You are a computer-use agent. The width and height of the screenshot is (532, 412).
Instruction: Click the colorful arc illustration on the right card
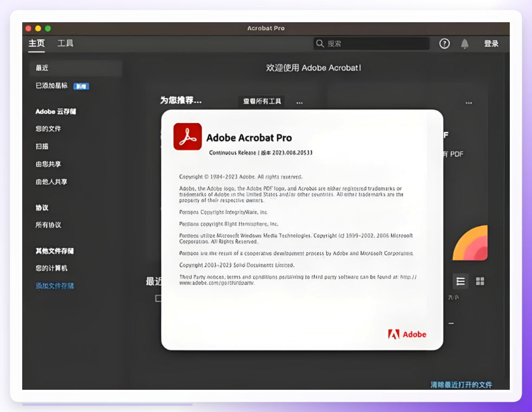(470, 243)
